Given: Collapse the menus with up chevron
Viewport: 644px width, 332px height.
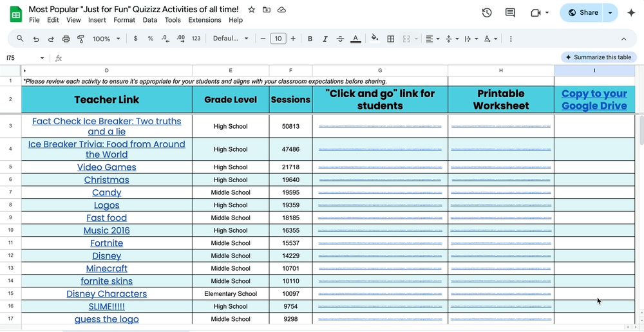Looking at the screenshot, I should pos(623,39).
